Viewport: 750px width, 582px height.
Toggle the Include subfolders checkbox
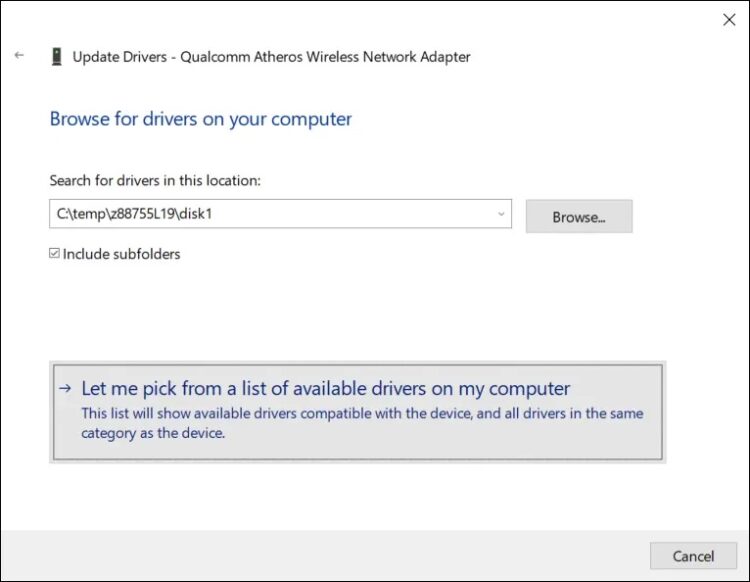[55, 253]
